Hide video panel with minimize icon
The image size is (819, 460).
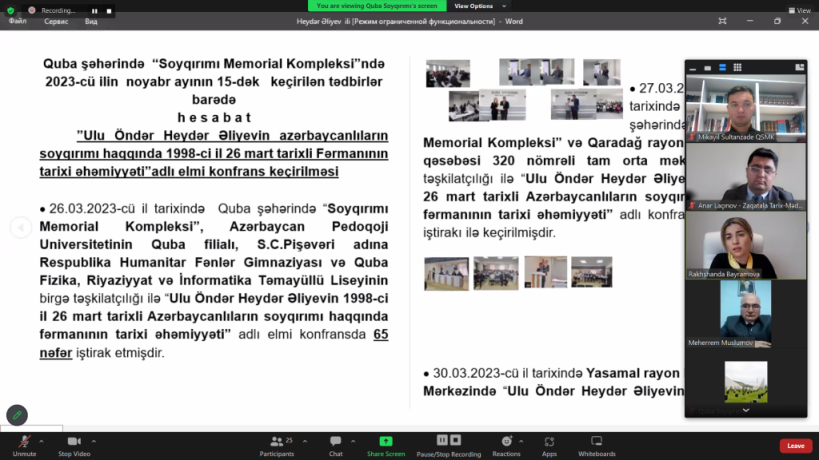(x=693, y=68)
